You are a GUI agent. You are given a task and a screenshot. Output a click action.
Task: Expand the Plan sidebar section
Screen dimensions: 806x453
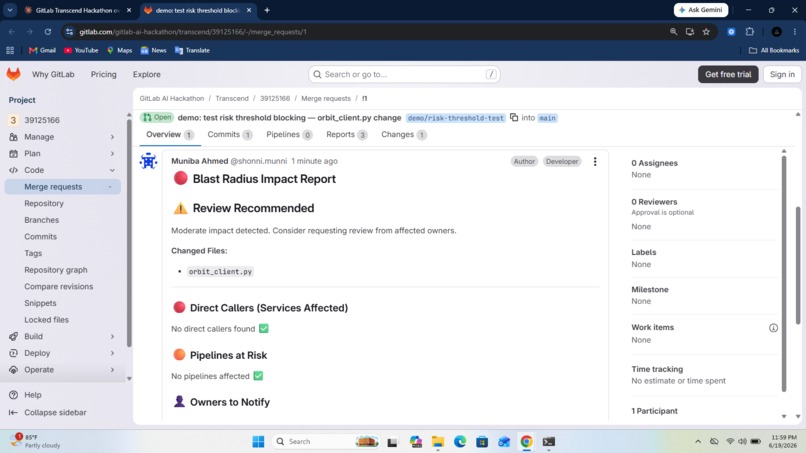(112, 153)
